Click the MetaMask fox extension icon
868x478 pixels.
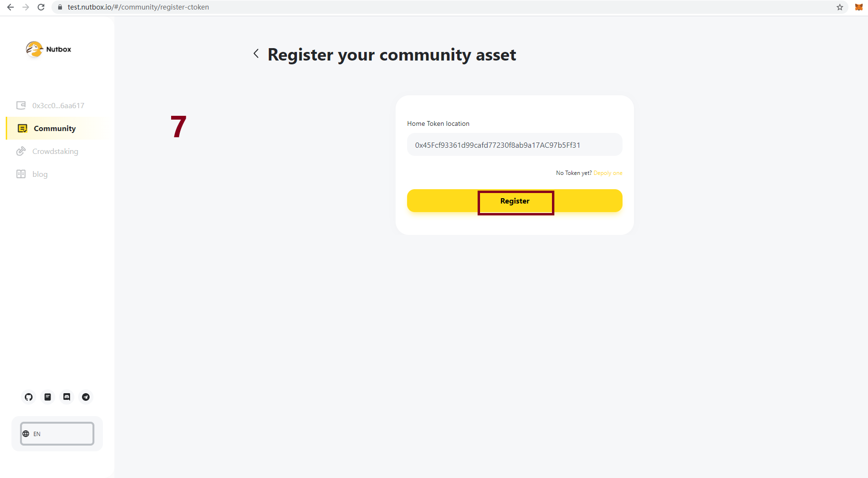(858, 7)
